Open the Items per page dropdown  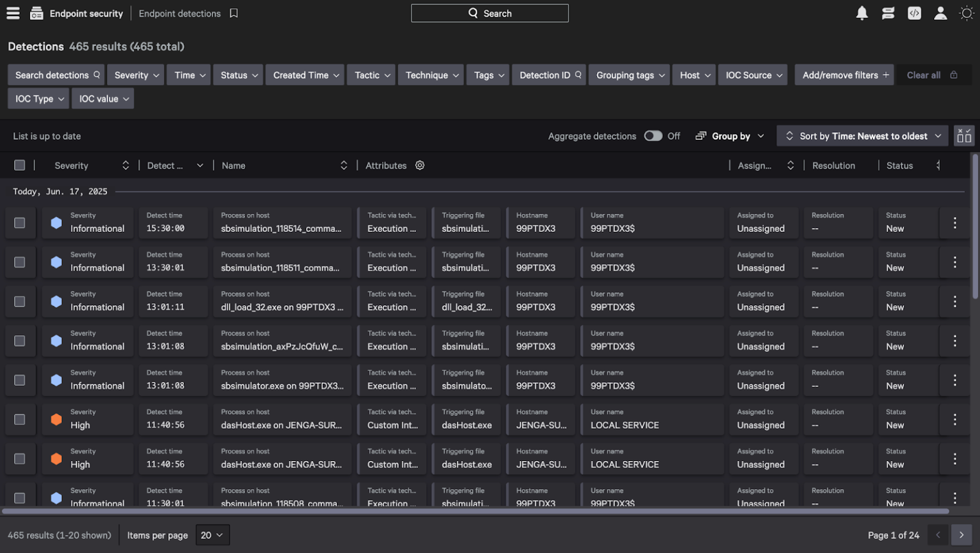coord(212,535)
